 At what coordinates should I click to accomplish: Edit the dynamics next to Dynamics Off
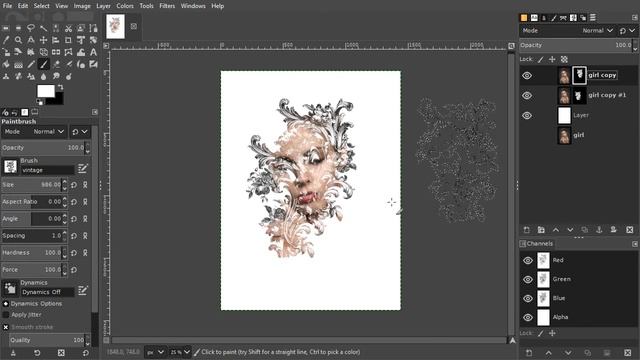click(83, 290)
